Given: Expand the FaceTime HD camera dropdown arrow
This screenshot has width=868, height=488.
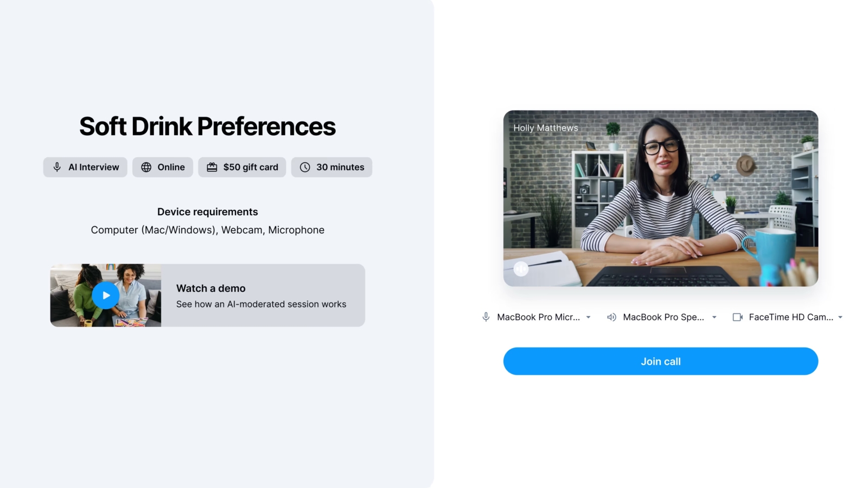Looking at the screenshot, I should pyautogui.click(x=840, y=317).
